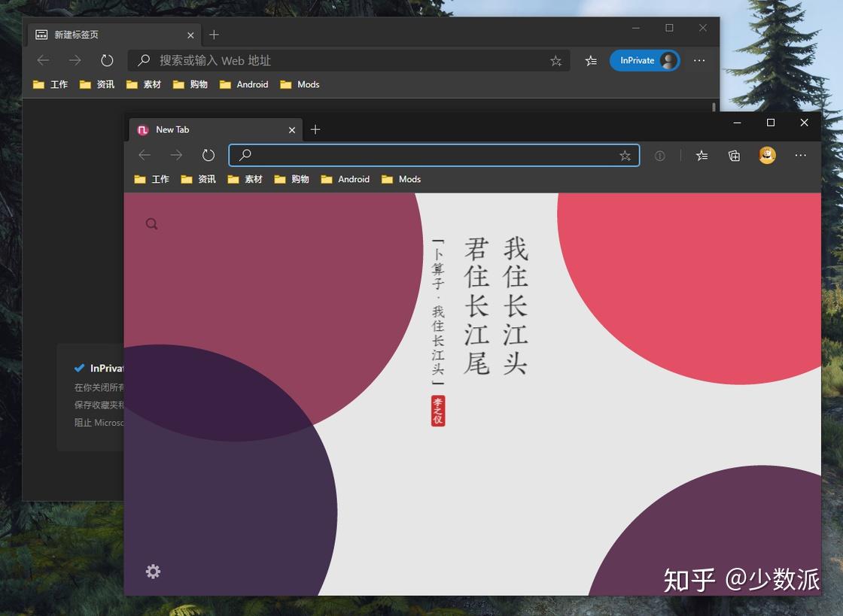Add a new tab in front window
The width and height of the screenshot is (843, 616).
(315, 129)
